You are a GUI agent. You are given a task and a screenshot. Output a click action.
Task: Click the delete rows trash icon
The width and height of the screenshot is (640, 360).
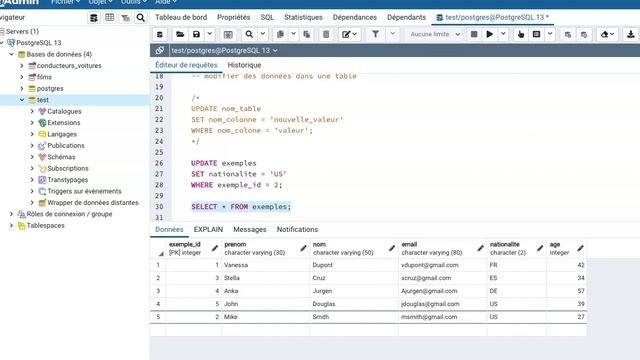pyautogui.click(x=326, y=34)
